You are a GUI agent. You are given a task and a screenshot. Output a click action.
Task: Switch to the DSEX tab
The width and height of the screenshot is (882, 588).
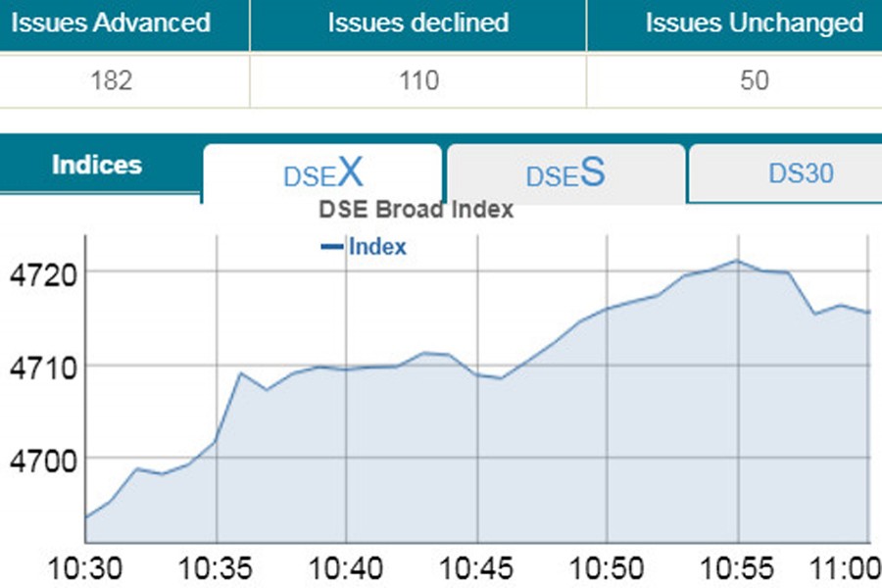[322, 174]
